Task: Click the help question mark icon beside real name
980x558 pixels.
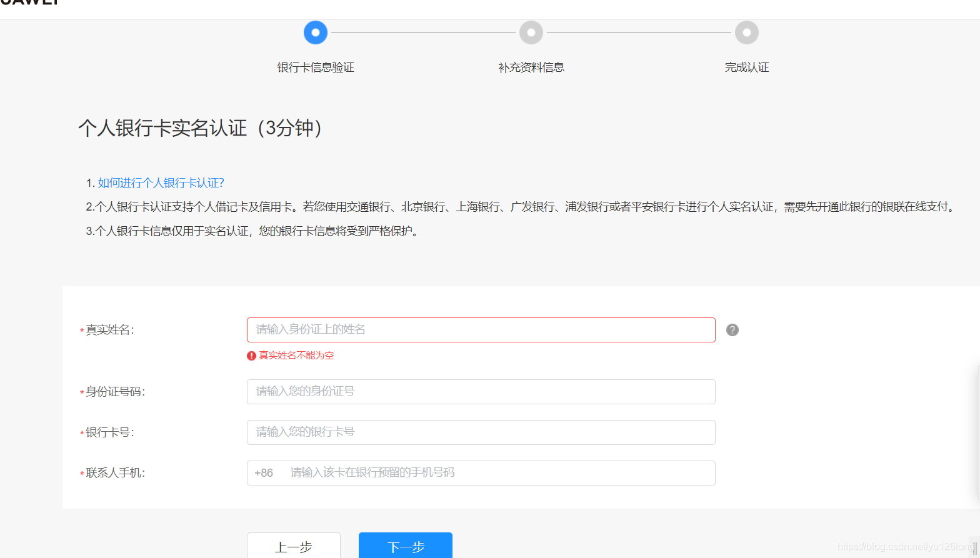Action: pyautogui.click(x=732, y=330)
